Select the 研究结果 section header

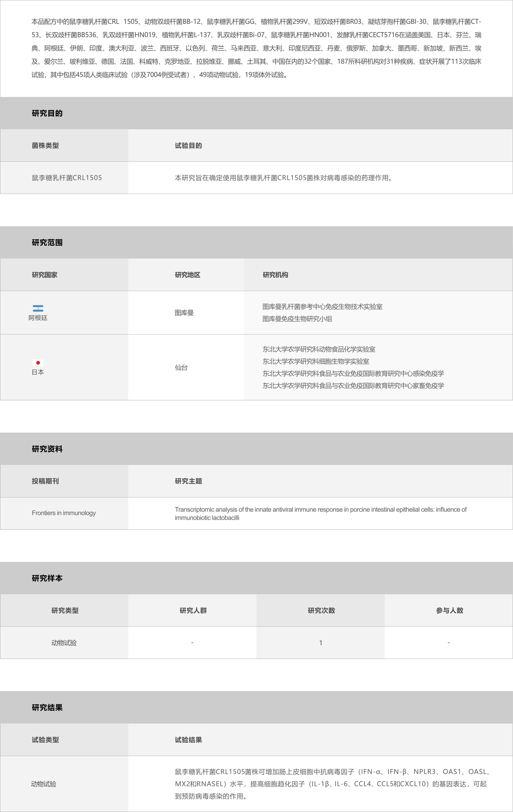pyautogui.click(x=256, y=707)
